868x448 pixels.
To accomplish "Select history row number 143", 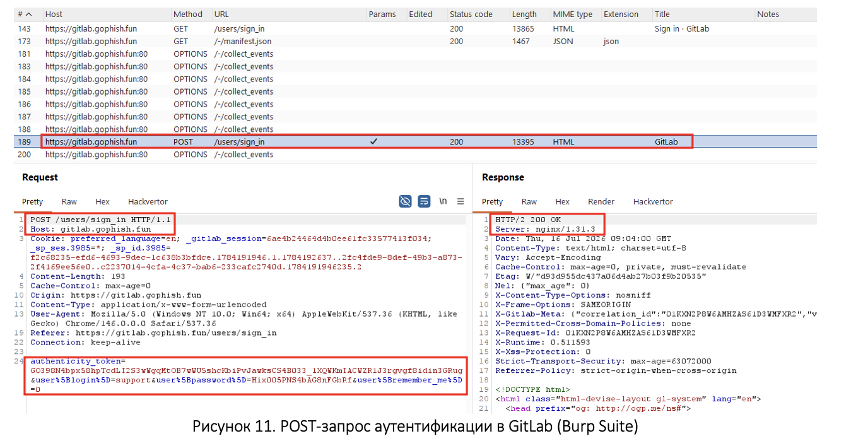I will click(x=415, y=28).
